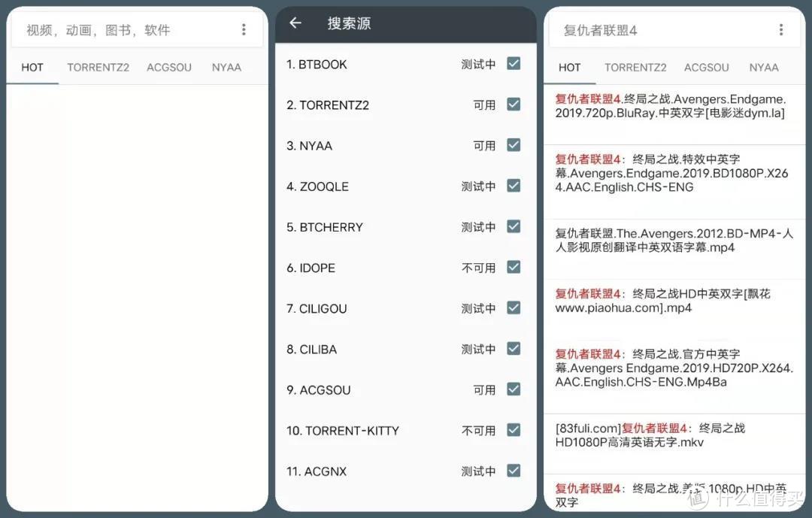Disable the TORRENT-KITTY search source

pyautogui.click(x=514, y=430)
